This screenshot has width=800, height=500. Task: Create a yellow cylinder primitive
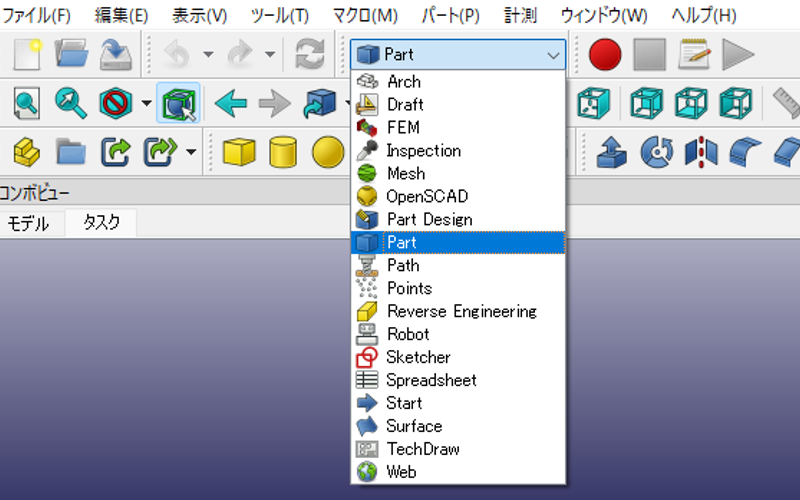pyautogui.click(x=283, y=152)
